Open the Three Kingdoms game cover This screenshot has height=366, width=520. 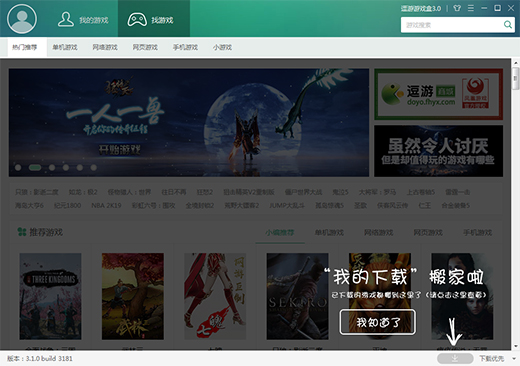click(50, 296)
